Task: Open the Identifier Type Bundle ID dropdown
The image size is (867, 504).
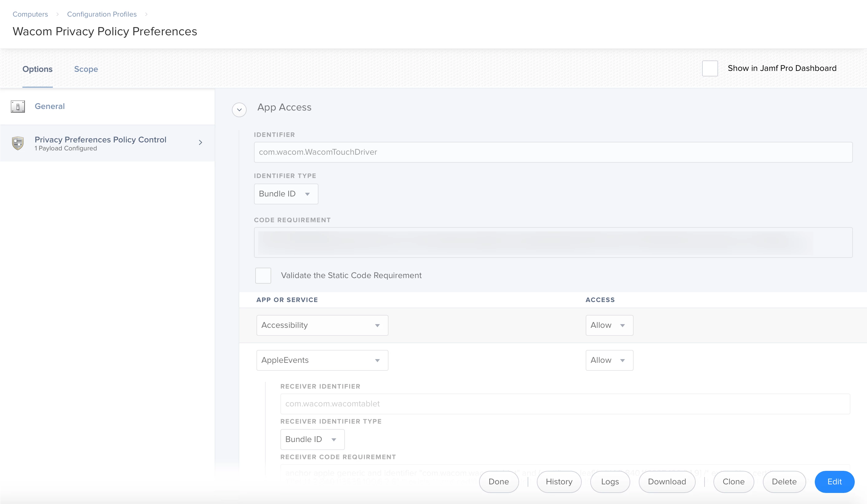Action: [286, 194]
